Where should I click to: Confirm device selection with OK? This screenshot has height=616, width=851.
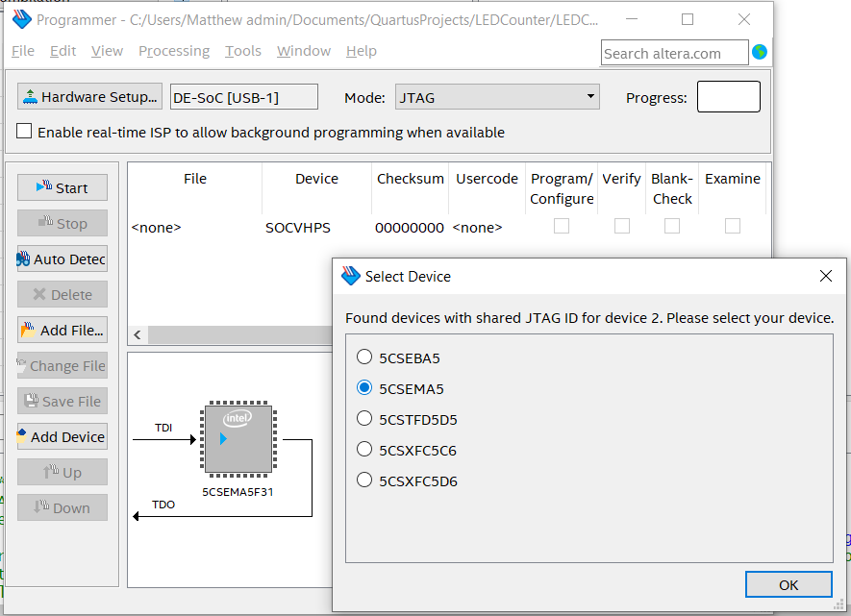tap(788, 584)
